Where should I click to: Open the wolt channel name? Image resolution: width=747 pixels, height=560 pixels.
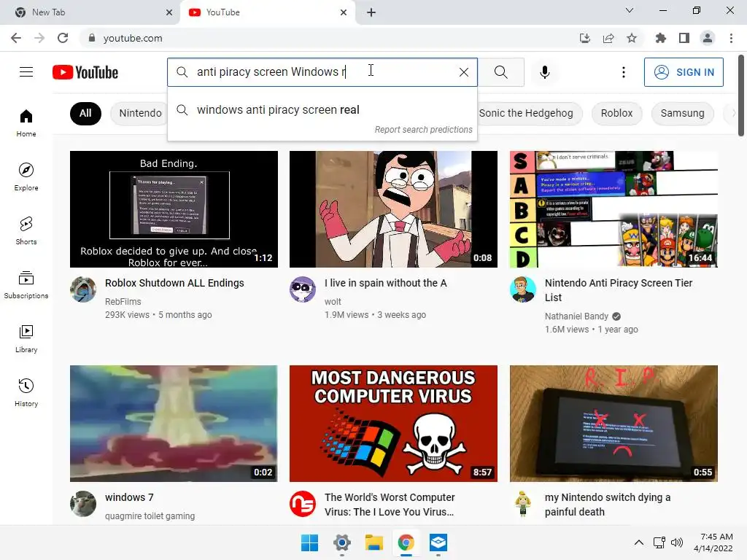tap(333, 301)
